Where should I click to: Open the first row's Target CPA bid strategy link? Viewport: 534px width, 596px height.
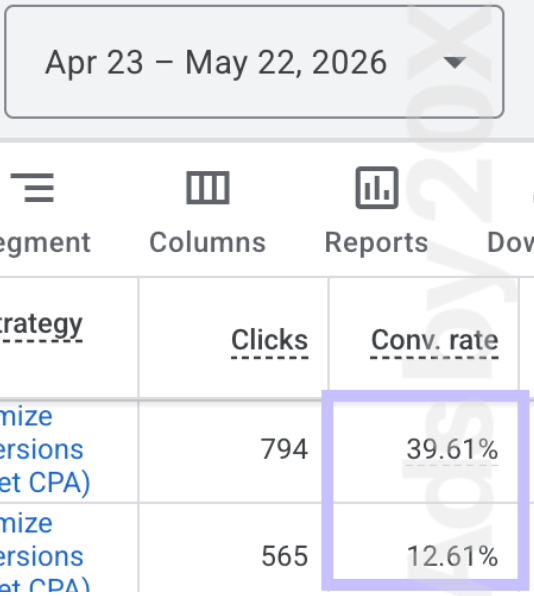pyautogui.click(x=45, y=450)
